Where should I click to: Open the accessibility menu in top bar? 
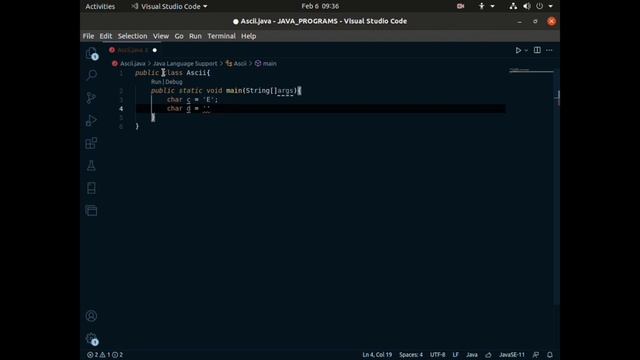tap(486, 6)
